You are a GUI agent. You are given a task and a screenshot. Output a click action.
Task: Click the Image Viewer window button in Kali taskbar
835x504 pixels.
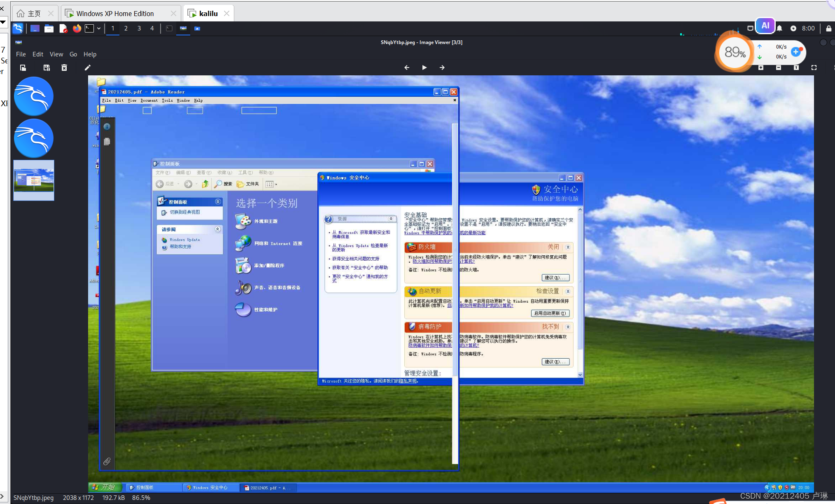pyautogui.click(x=183, y=28)
